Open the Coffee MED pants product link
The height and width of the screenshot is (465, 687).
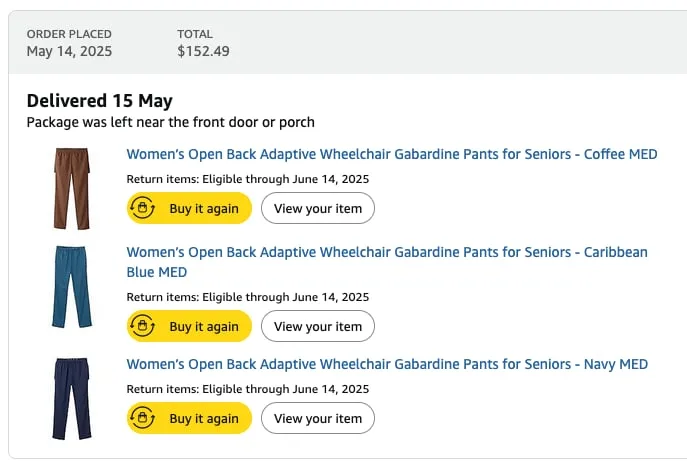(392, 154)
